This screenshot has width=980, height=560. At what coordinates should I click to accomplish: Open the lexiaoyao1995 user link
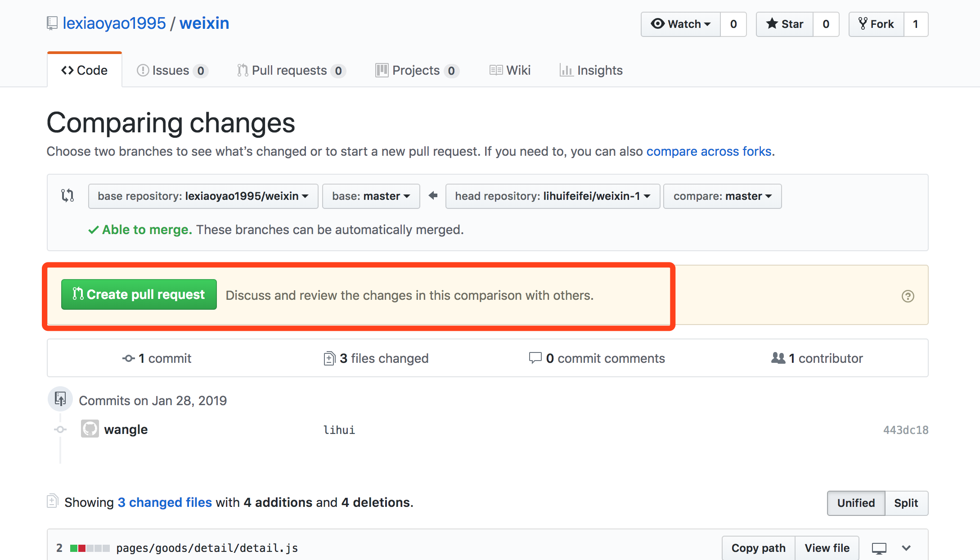coord(114,23)
